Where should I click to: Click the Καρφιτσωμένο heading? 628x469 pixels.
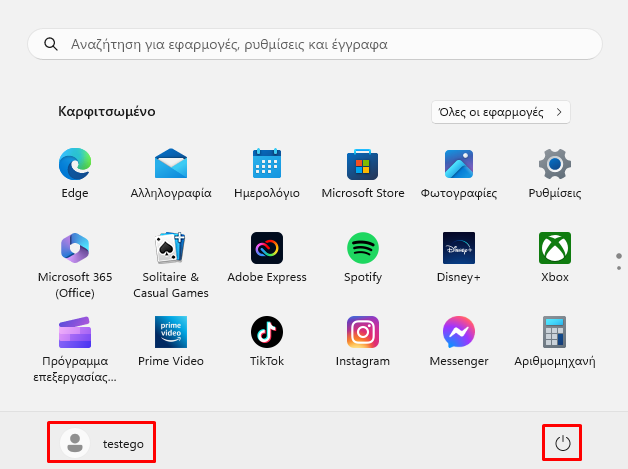tap(107, 111)
